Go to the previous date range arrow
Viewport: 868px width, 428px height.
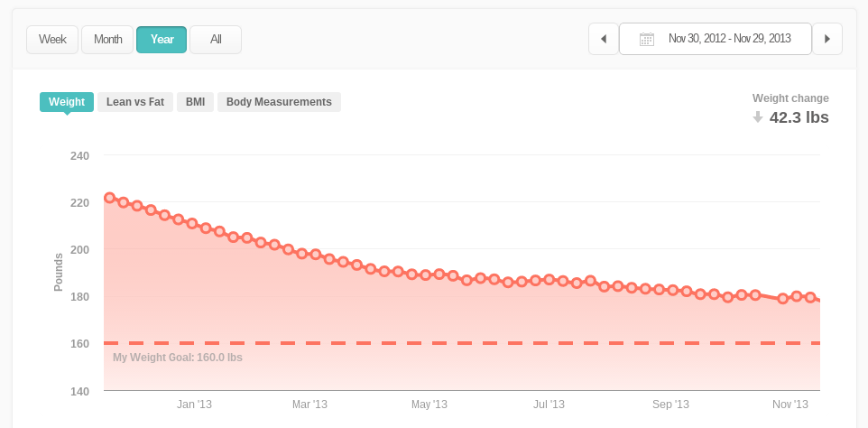(x=604, y=39)
